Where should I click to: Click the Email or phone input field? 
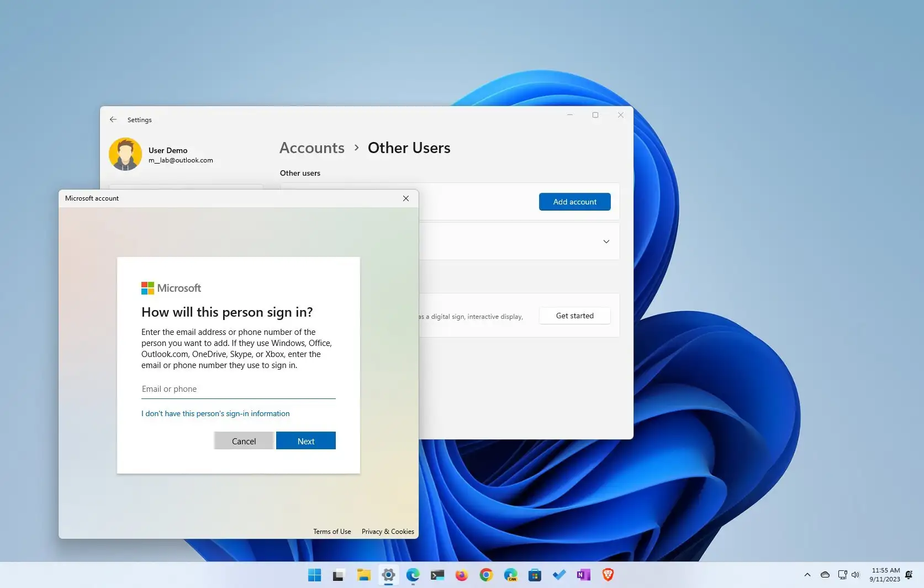[x=238, y=389]
